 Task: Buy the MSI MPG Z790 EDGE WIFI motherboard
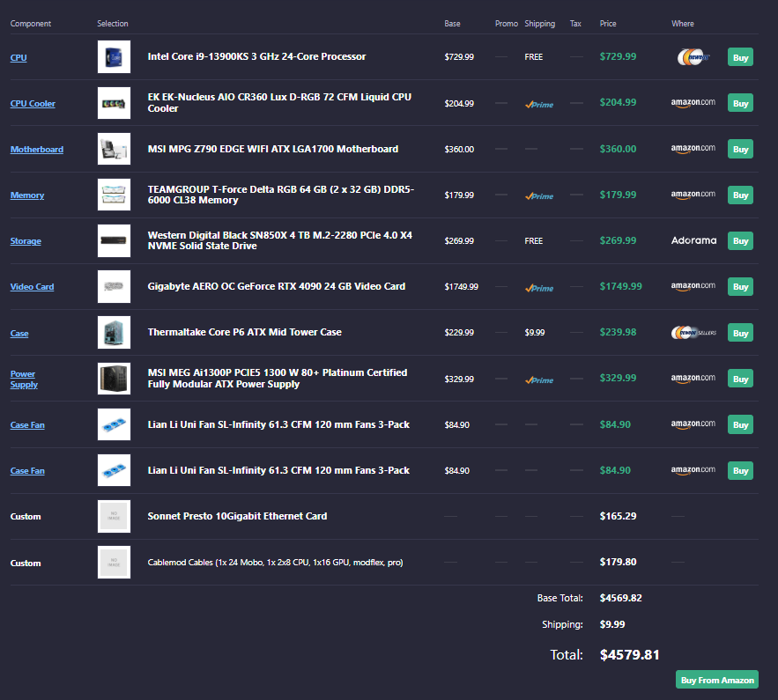740,149
